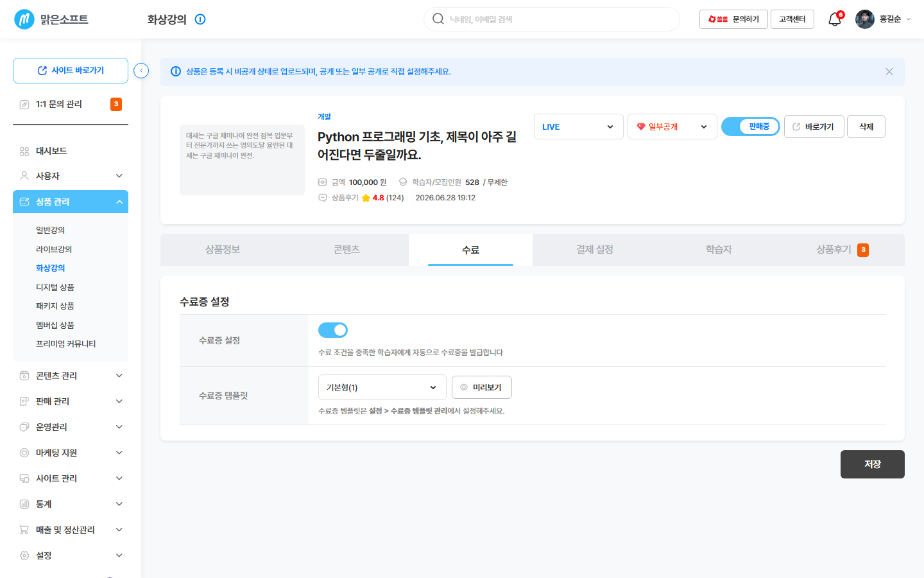The width and height of the screenshot is (924, 578).
Task: Select the 수료 tab
Action: click(x=470, y=250)
